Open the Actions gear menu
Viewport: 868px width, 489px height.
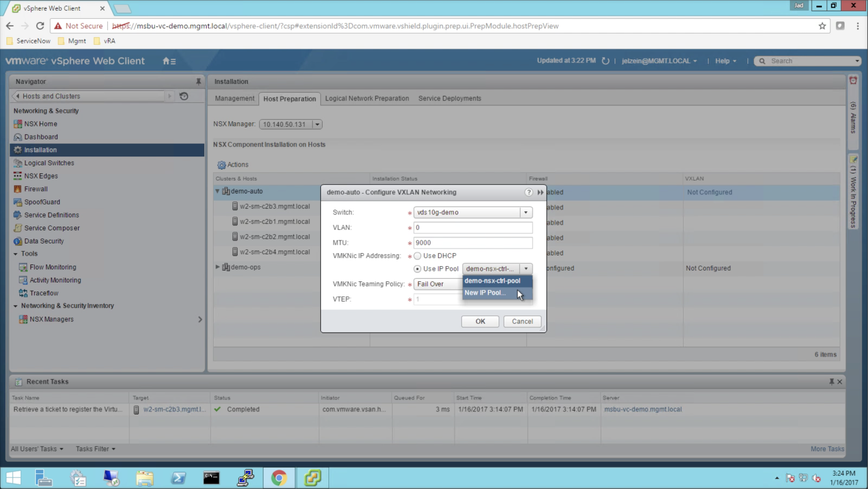[233, 165]
